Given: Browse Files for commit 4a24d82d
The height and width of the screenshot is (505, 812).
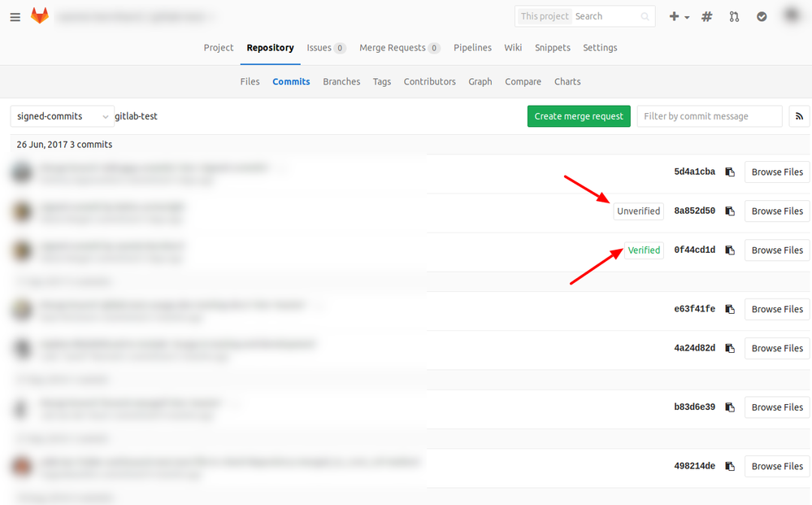Looking at the screenshot, I should (x=777, y=348).
